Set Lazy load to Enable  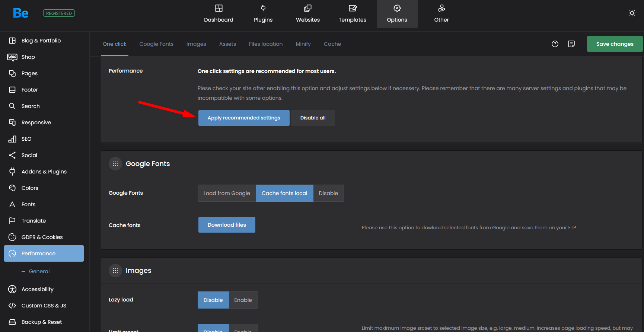tap(243, 300)
